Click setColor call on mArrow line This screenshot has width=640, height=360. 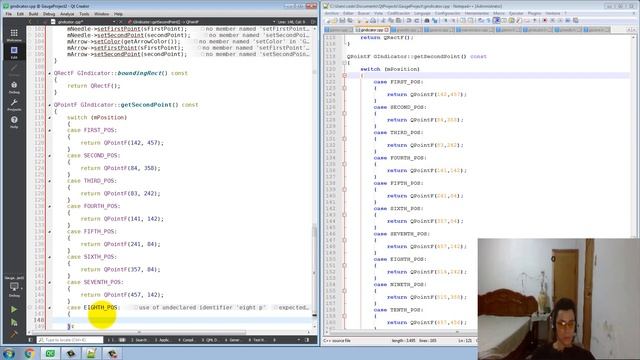[108, 41]
